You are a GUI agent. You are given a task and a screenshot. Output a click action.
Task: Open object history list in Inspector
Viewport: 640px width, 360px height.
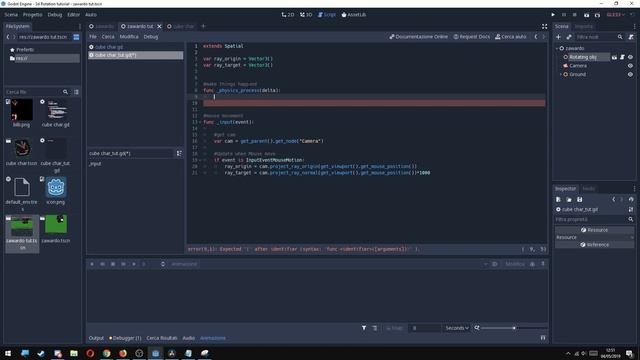click(x=631, y=199)
